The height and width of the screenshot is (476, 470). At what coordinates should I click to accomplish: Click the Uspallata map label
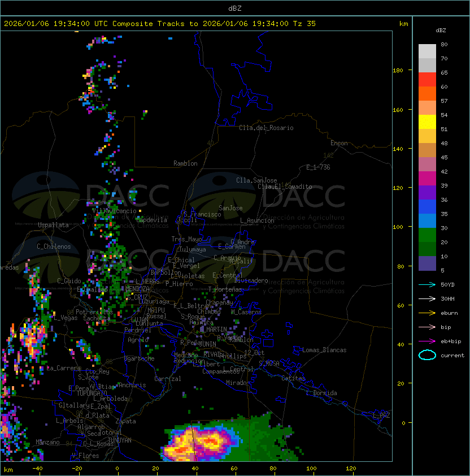(x=53, y=225)
